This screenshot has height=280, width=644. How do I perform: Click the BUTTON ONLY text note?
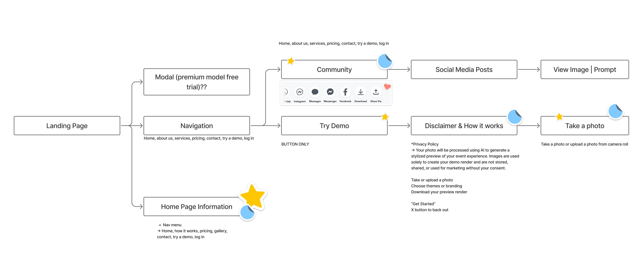[295, 144]
